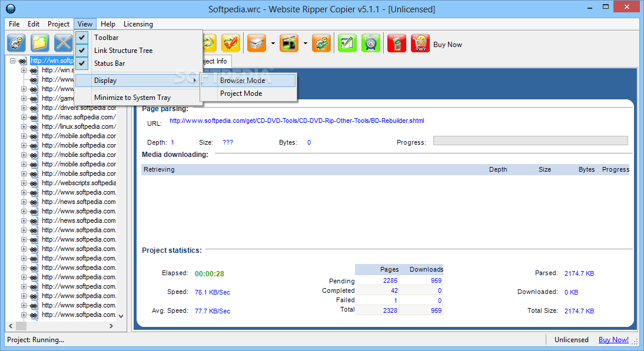Image resolution: width=644 pixels, height=351 pixels.
Task: Click the link icon beside mac.softpedia.com row
Action: (x=34, y=118)
